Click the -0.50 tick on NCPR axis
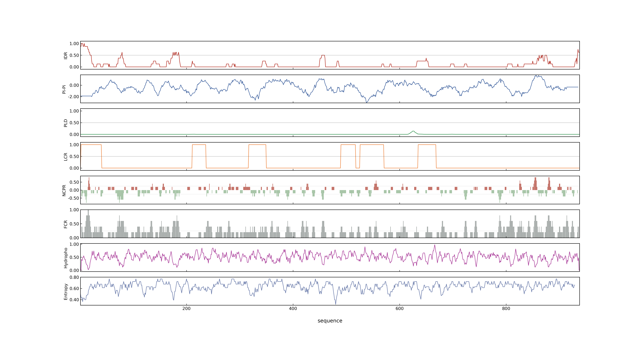Screen dimensions: 644x343 pos(73,198)
